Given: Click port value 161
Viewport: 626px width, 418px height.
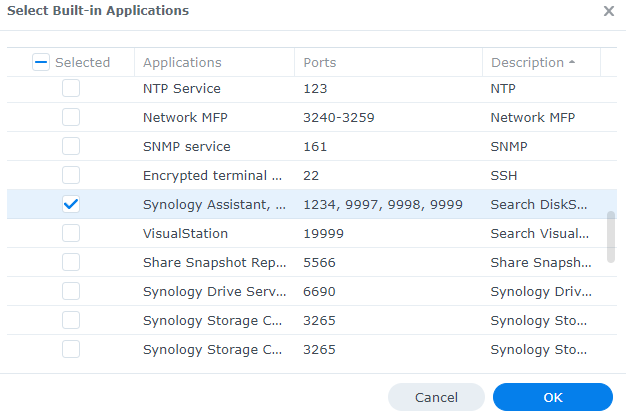Looking at the screenshot, I should pos(315,147).
